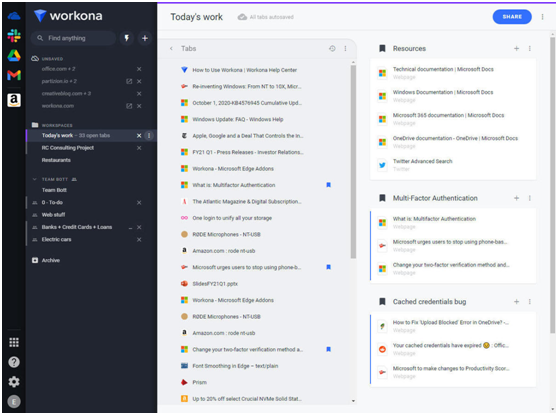Screen dimensions: 558x415
Task: Open the Slack app icon in the dock
Action: [x=14, y=36]
